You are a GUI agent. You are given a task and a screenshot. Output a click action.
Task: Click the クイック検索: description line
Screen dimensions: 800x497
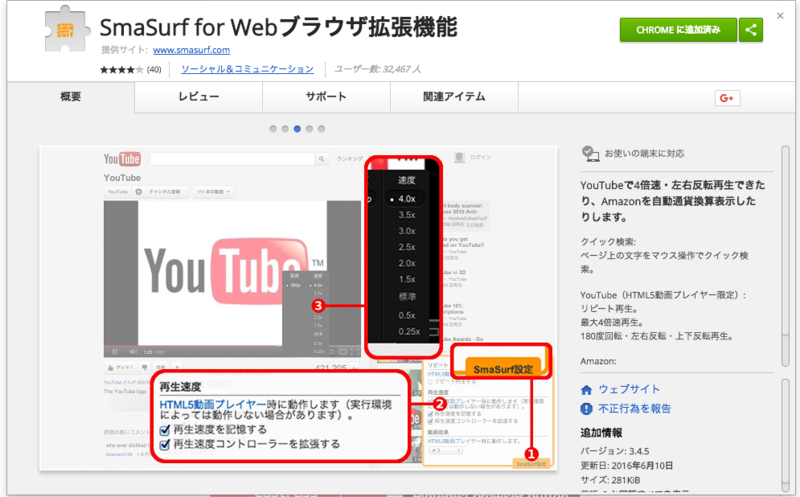tap(608, 241)
